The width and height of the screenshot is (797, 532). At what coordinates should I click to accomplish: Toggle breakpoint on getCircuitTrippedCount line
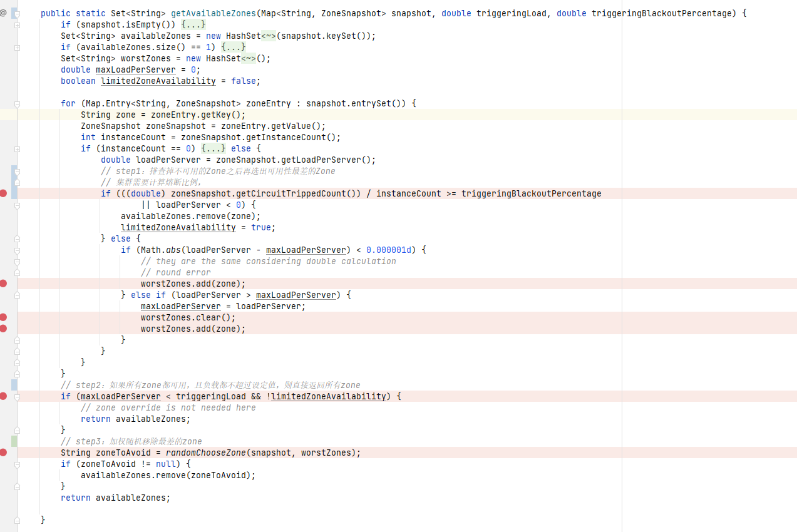(3, 193)
